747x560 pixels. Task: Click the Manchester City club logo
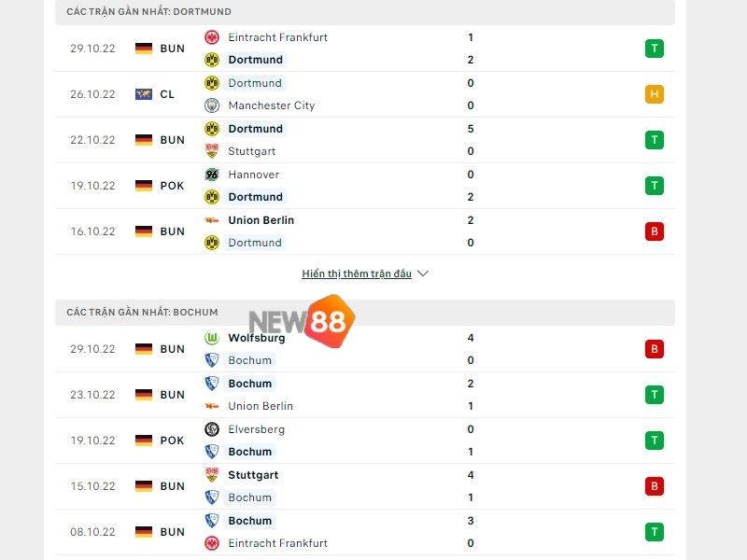pyautogui.click(x=212, y=105)
